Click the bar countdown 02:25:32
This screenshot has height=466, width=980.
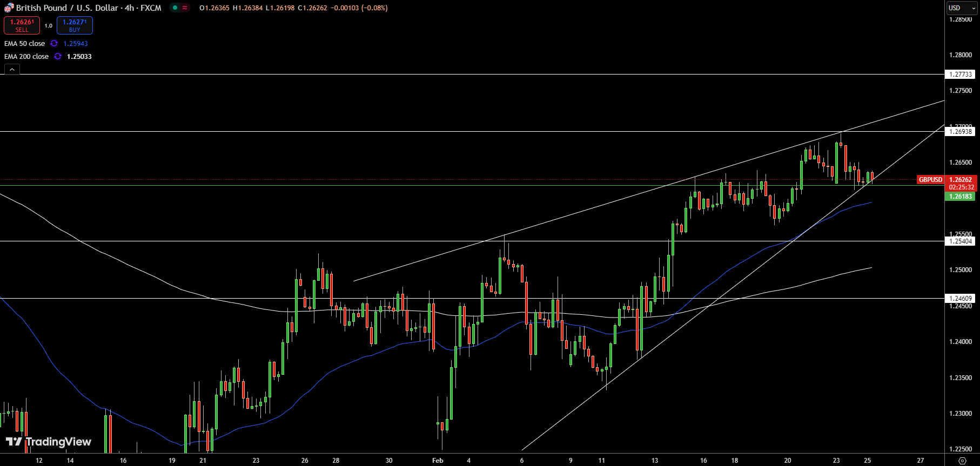coord(962,187)
